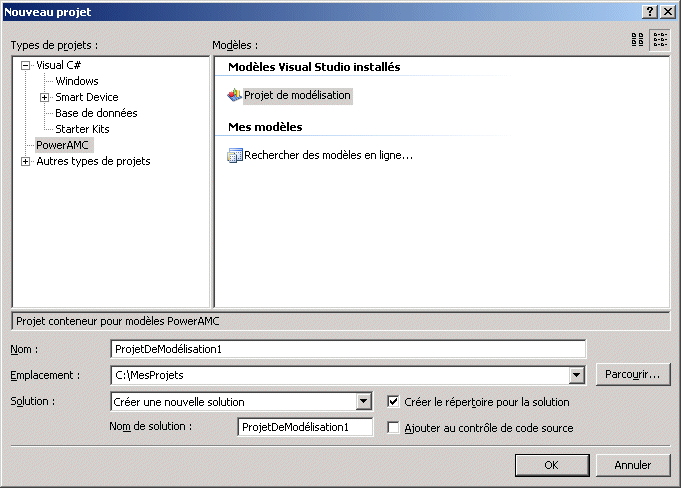Toggle Créer le répertoire pour la solution

pos(394,402)
